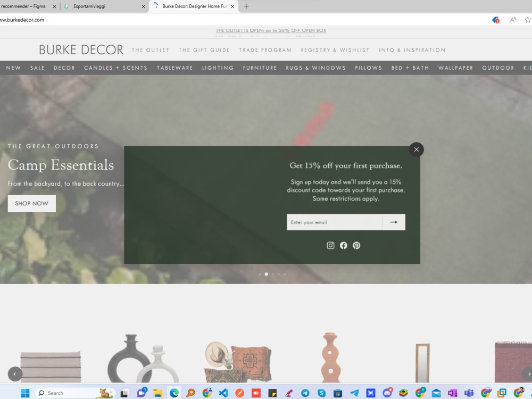Select the SALE category menu
Viewport: 532px width, 399px height.
pyautogui.click(x=37, y=68)
